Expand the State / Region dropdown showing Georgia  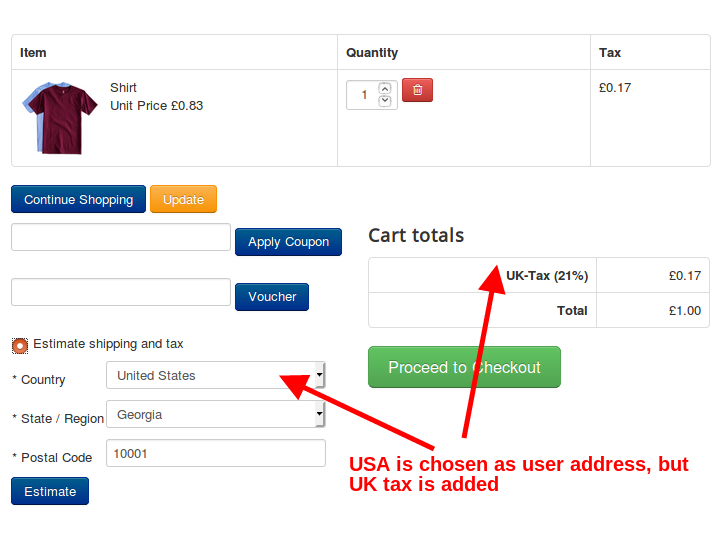coord(215,415)
